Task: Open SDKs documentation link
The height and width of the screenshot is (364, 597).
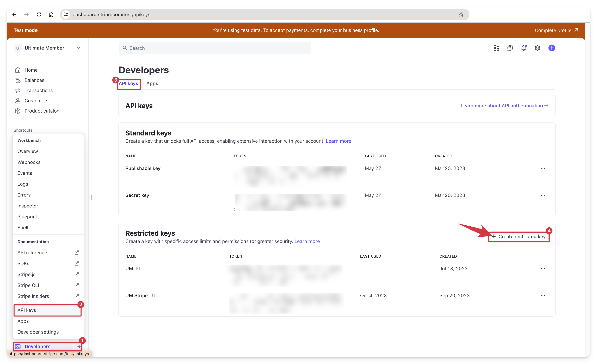Action: [x=48, y=263]
